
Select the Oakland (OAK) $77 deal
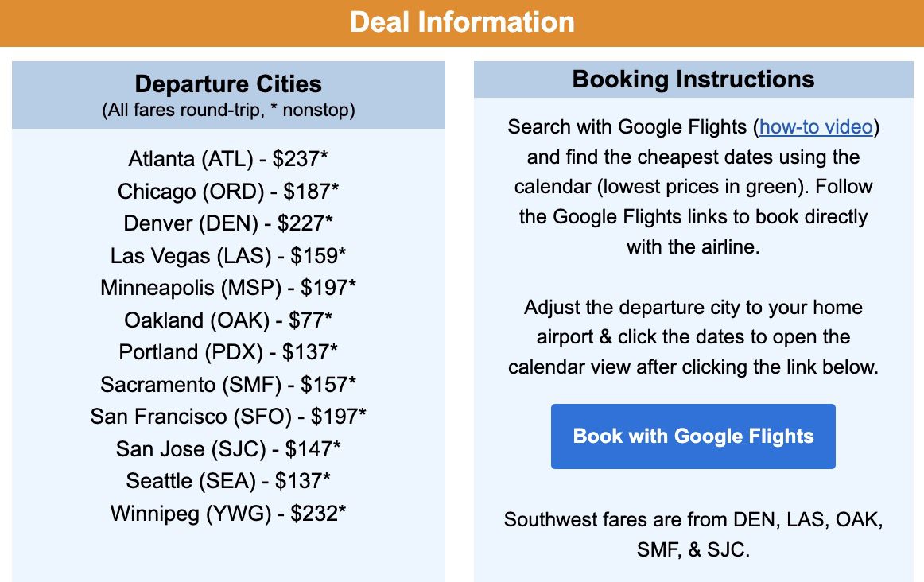[x=227, y=320]
